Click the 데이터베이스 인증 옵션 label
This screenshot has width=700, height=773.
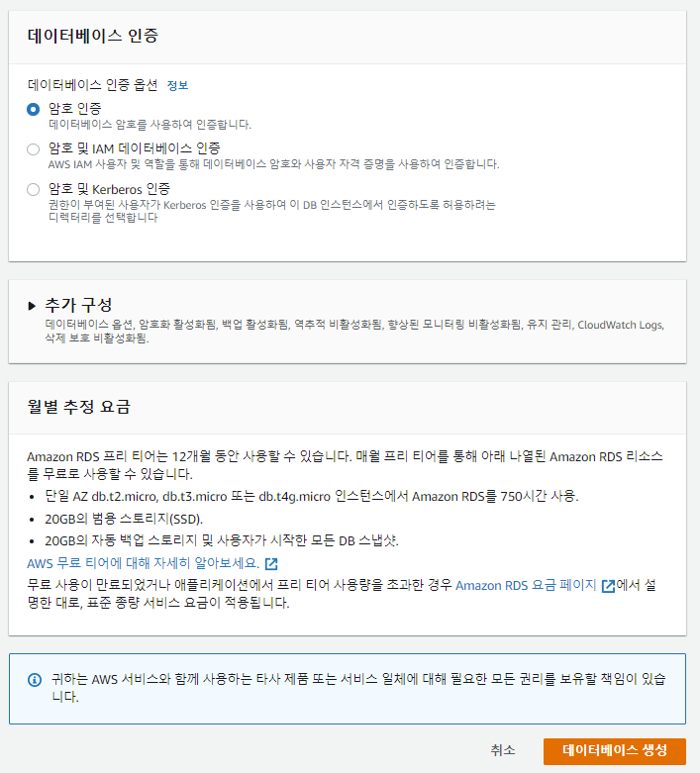point(93,85)
